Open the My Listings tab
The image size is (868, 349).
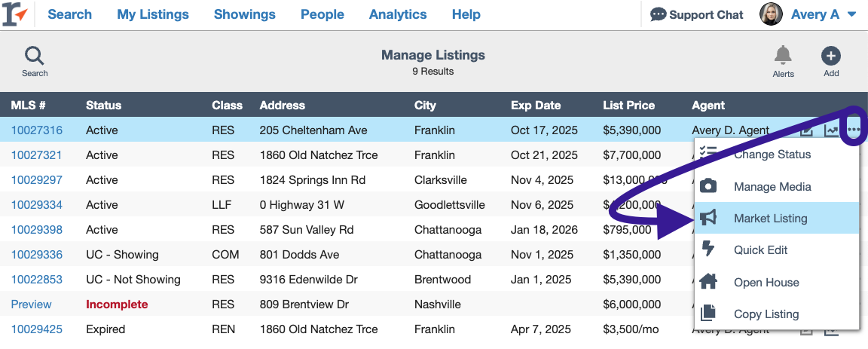(153, 14)
